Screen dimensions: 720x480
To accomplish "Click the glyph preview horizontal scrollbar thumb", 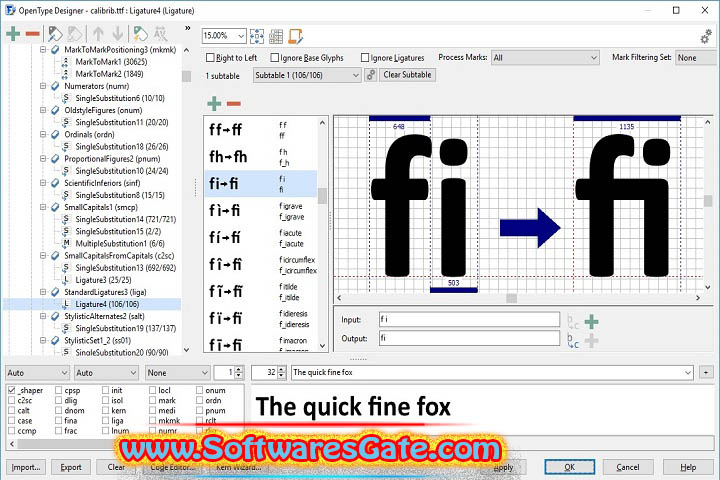I will (512, 298).
